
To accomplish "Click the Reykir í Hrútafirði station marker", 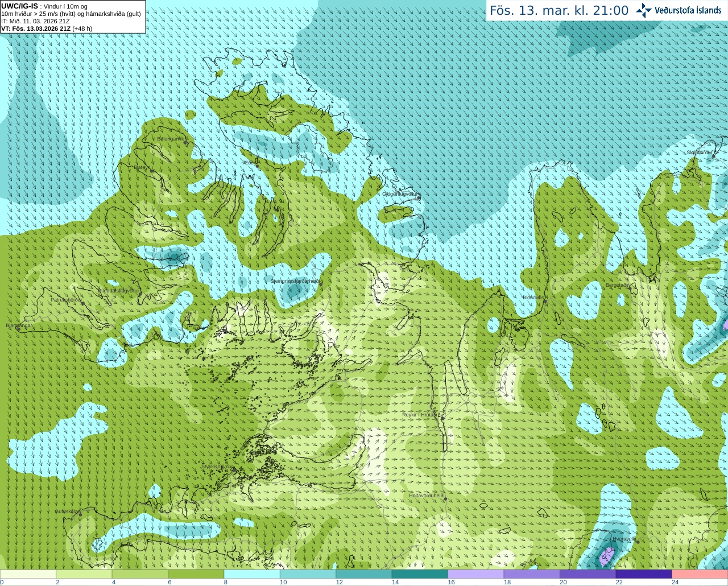I will click(442, 419).
